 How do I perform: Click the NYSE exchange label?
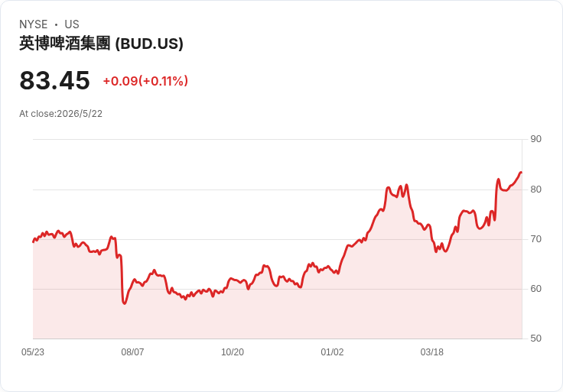point(34,24)
